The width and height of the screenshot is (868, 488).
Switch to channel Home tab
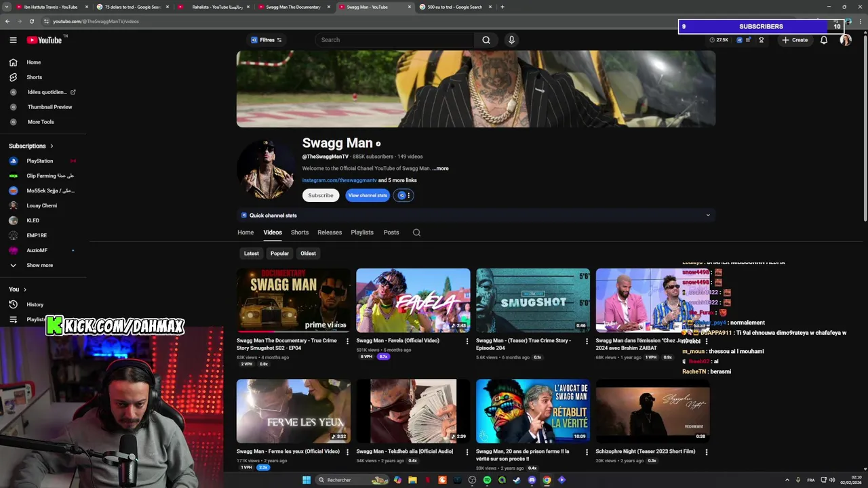pos(245,232)
